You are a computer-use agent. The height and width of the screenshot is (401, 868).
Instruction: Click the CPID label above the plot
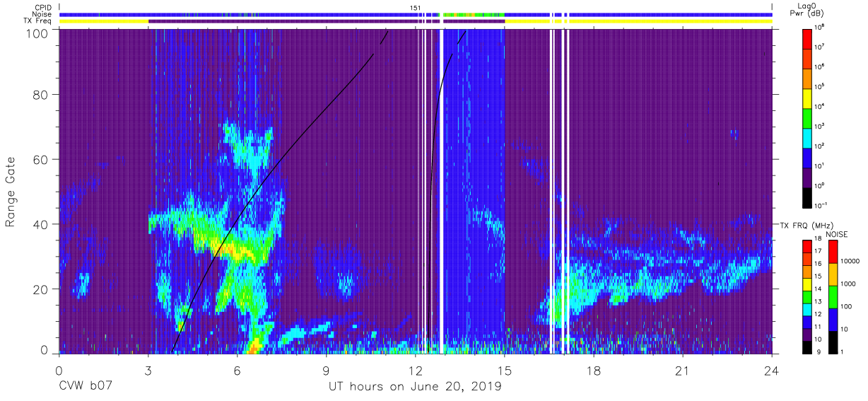(43, 7)
